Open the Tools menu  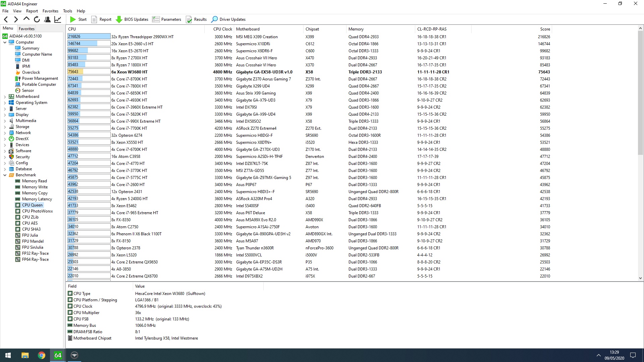tap(67, 11)
